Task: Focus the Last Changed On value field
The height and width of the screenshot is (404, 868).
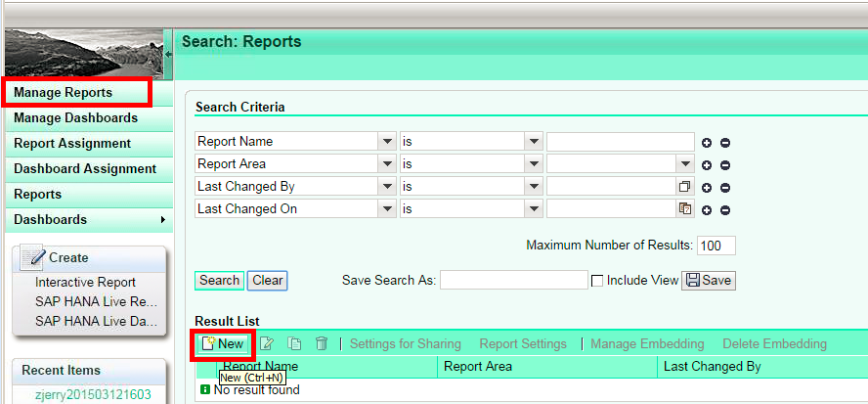Action: [612, 209]
